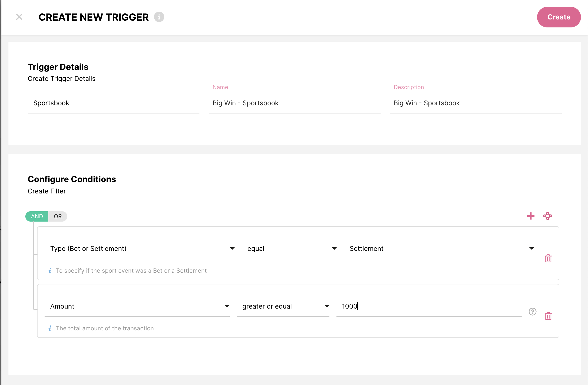Switch the condition logic to AND
588x385 pixels.
pyautogui.click(x=37, y=216)
